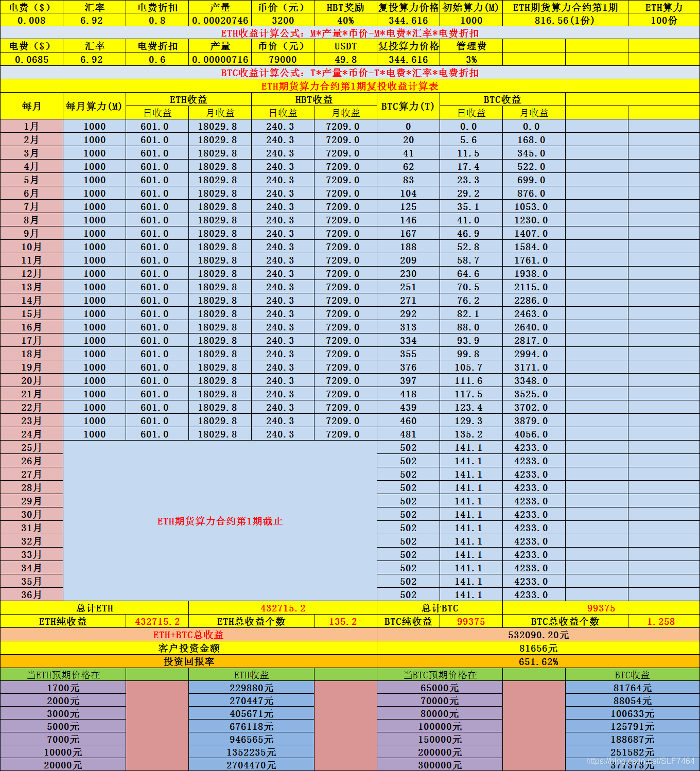
Task: Select the 投资回报率 value 651.62%
Action: coord(538,662)
